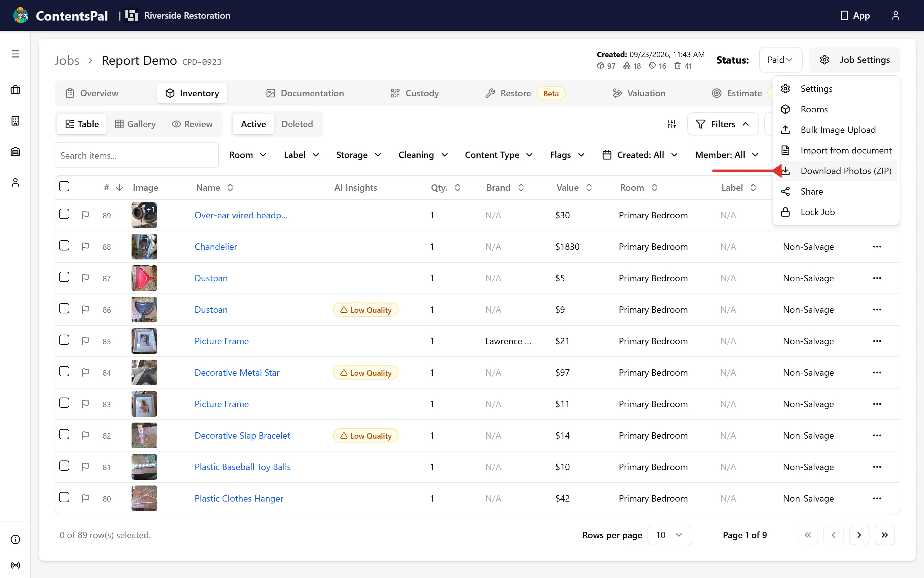Go to the next page arrow button
The width and height of the screenshot is (924, 578).
coord(859,535)
